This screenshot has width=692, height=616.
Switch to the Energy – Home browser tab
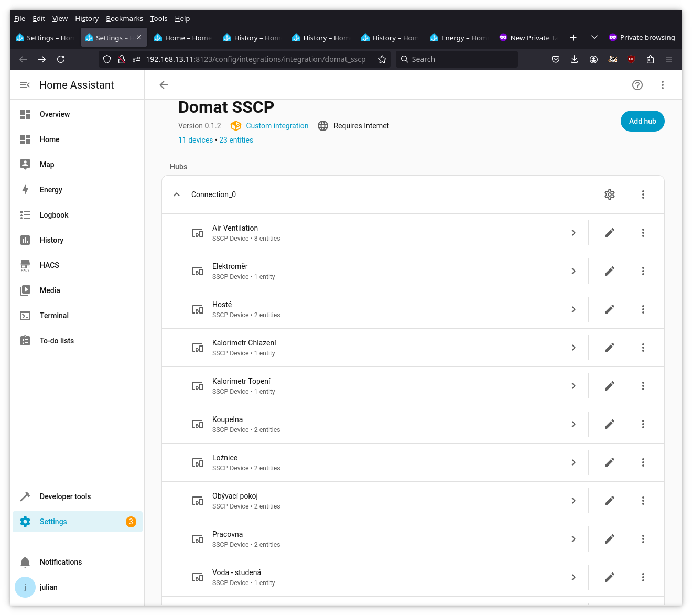coord(459,38)
